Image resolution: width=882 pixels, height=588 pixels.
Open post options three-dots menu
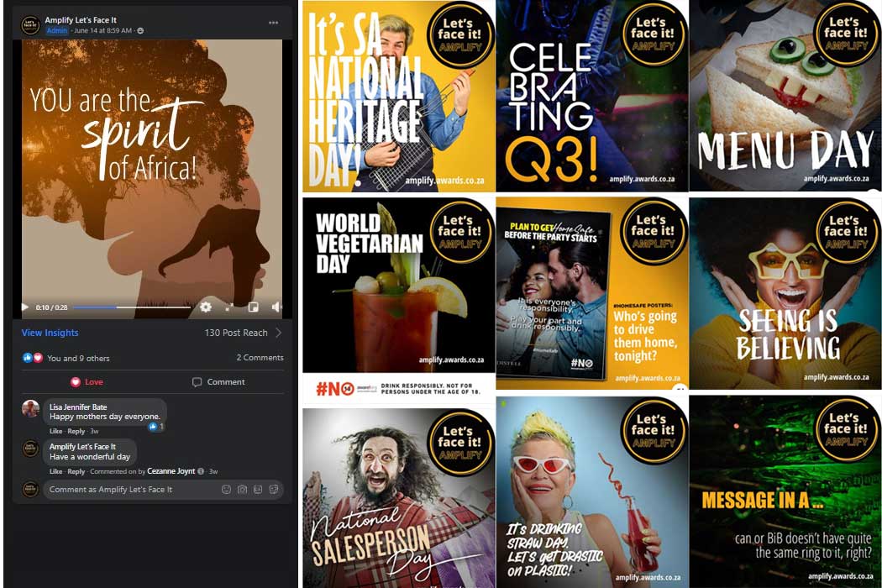click(x=273, y=23)
